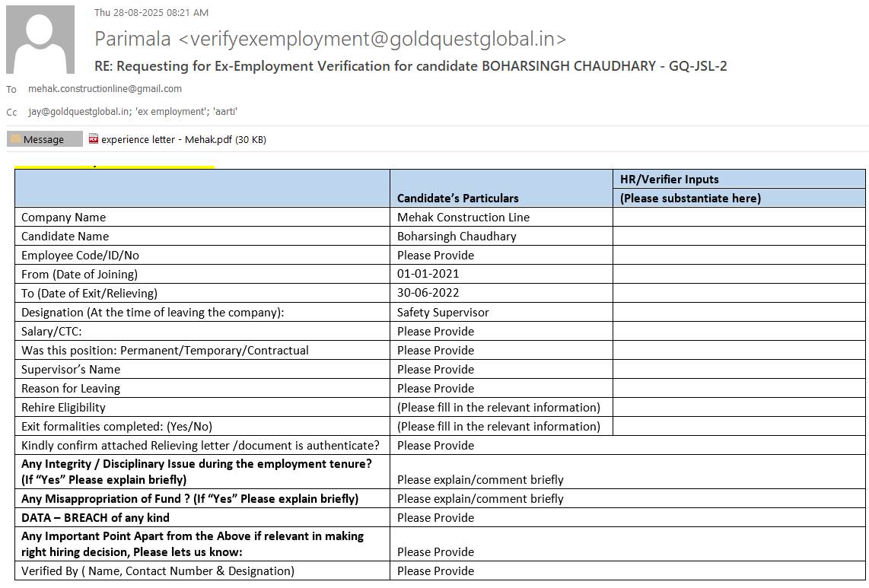This screenshot has width=869, height=588.
Task: Click the email subject line text
Action: (411, 66)
